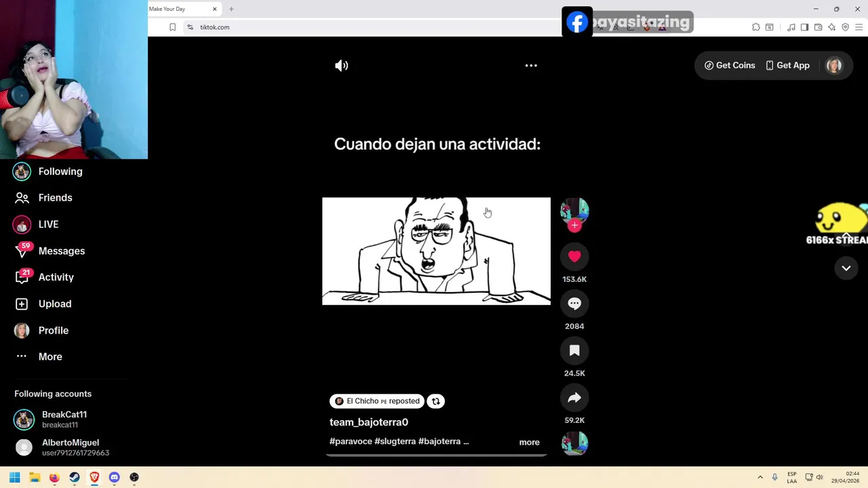Click the webcam overlay thumbnail
The image size is (868, 488).
[x=74, y=79]
